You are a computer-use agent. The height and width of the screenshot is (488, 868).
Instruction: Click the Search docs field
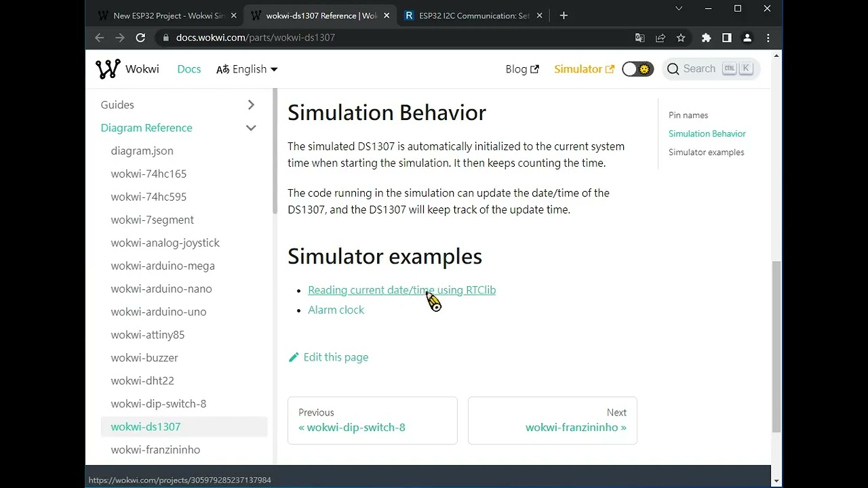(x=711, y=68)
